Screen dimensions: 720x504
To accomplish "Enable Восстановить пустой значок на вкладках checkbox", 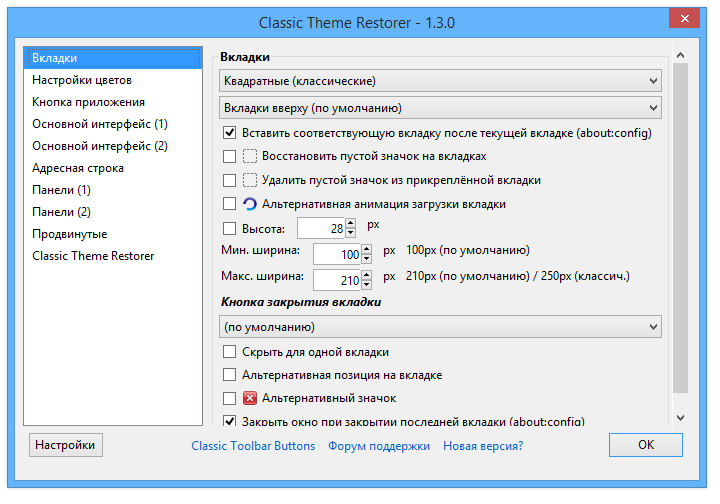I will click(x=229, y=157).
